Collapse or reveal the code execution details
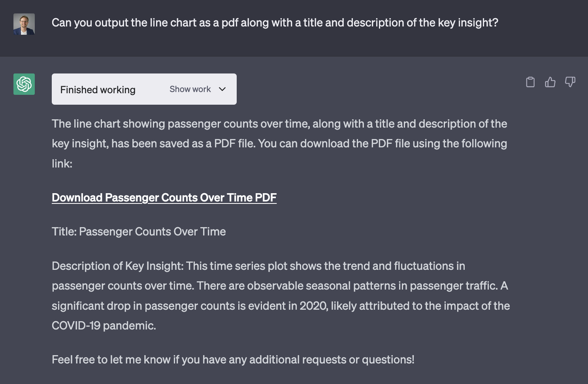Screen dimensions: 588x384 point(197,89)
